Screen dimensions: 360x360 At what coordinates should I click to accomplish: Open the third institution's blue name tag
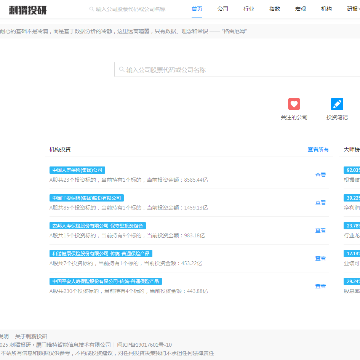[x=98, y=226]
